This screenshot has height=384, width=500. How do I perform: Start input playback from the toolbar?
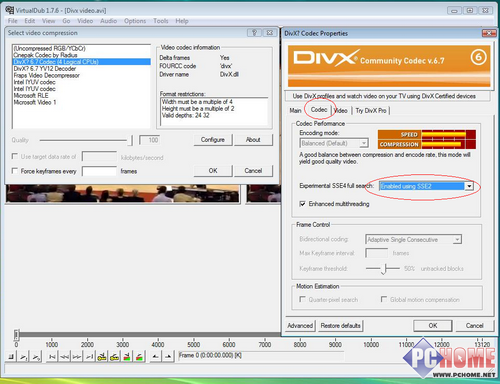[x=23, y=357]
